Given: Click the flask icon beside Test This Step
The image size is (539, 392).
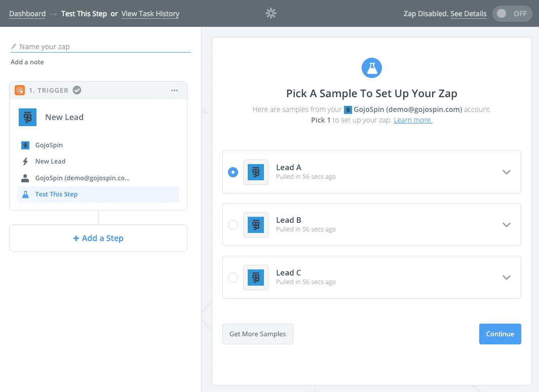Looking at the screenshot, I should pyautogui.click(x=25, y=194).
